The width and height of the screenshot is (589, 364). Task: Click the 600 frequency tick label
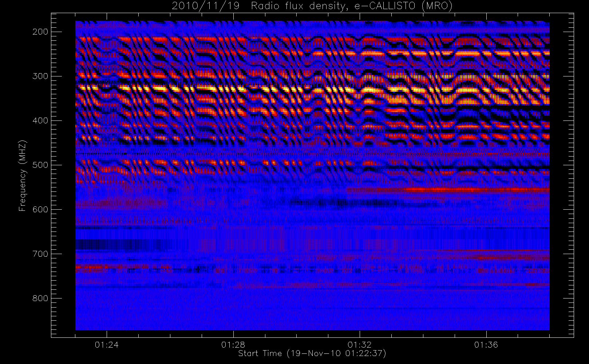40,209
